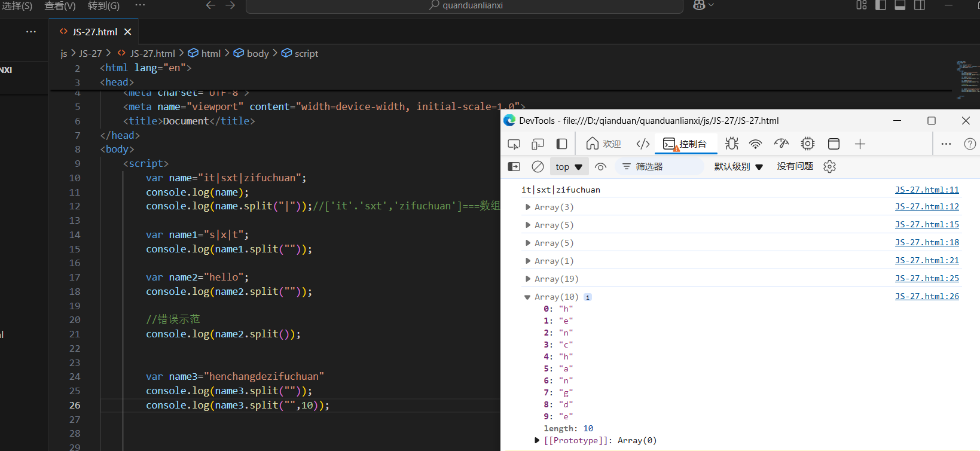Expand the [[Prototype]]: Array(0) node

[x=537, y=440]
